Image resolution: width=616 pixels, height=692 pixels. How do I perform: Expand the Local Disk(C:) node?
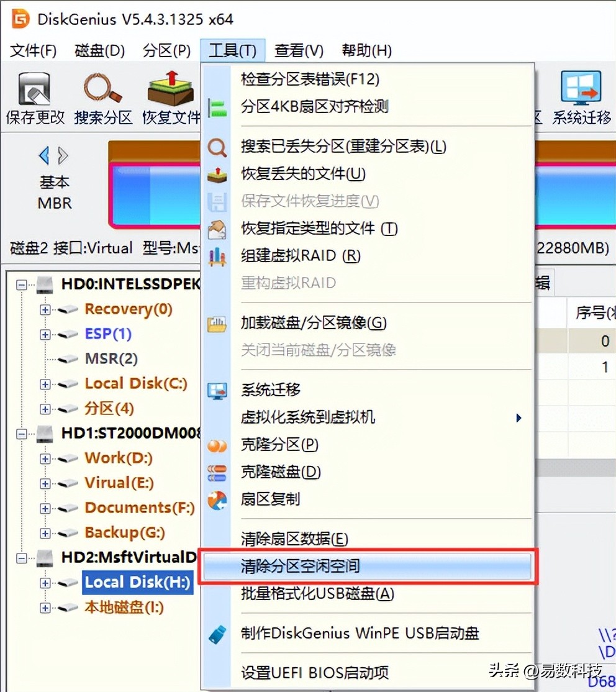pyautogui.click(x=45, y=385)
